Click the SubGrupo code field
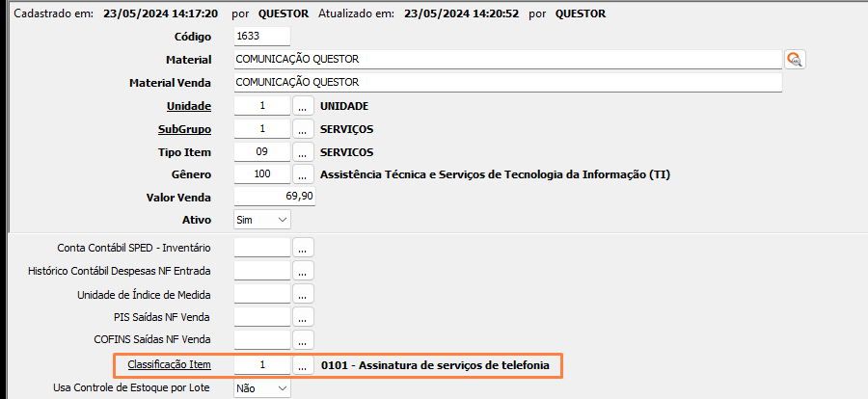The width and height of the screenshot is (868, 399). tap(261, 129)
